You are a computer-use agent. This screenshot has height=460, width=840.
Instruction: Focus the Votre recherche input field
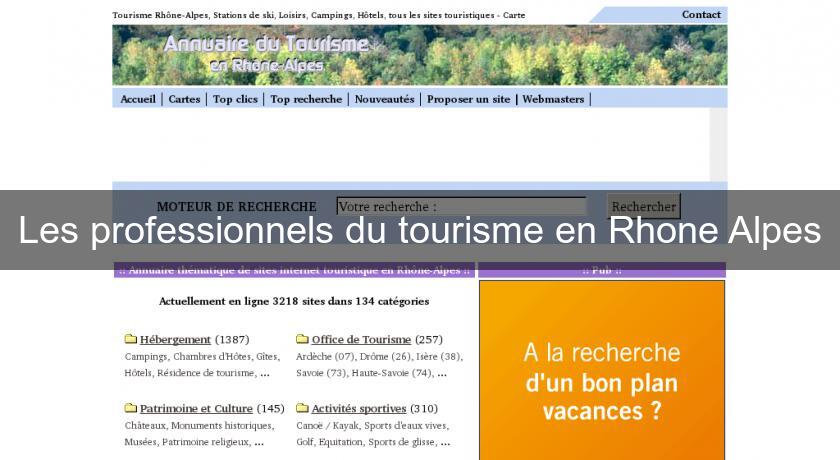click(461, 207)
